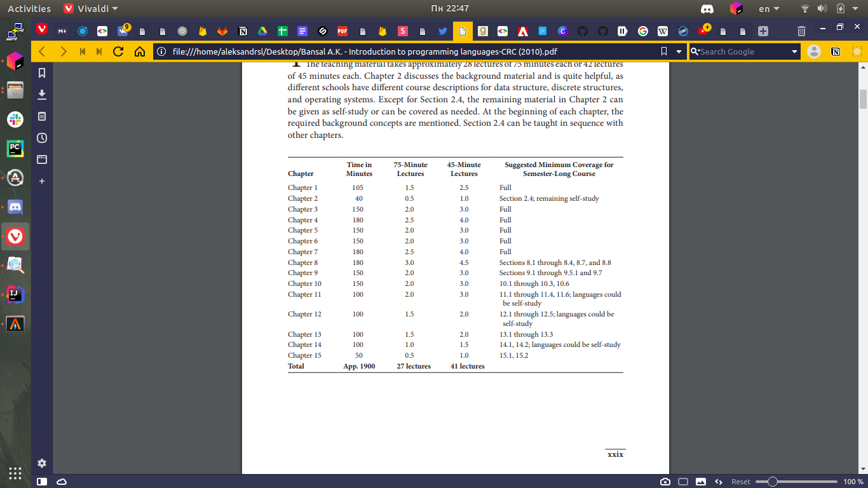Adjust the page zoom slider
This screenshot has width=868, height=488.
point(772,482)
